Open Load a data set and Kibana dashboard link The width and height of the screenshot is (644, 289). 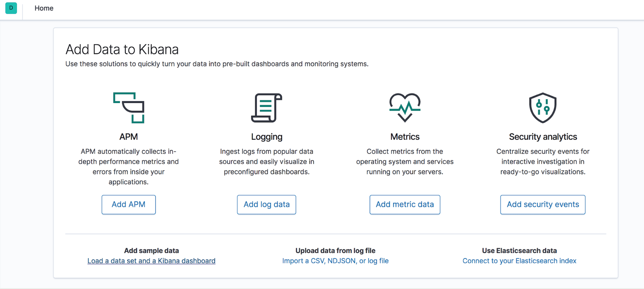coord(151,261)
